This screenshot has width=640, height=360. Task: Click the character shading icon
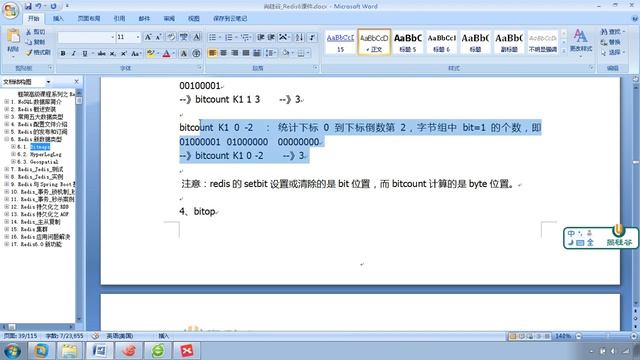tap(184, 53)
